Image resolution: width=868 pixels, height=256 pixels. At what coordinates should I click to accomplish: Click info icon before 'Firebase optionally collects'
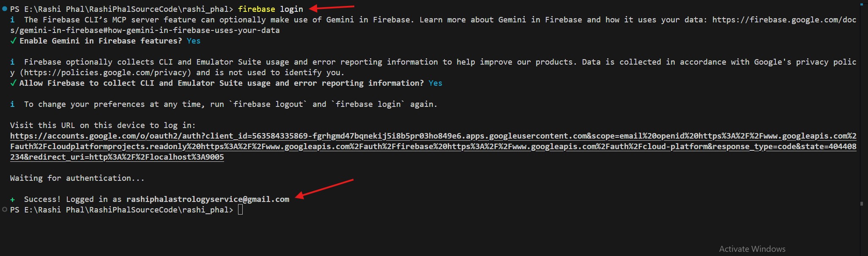click(x=13, y=62)
